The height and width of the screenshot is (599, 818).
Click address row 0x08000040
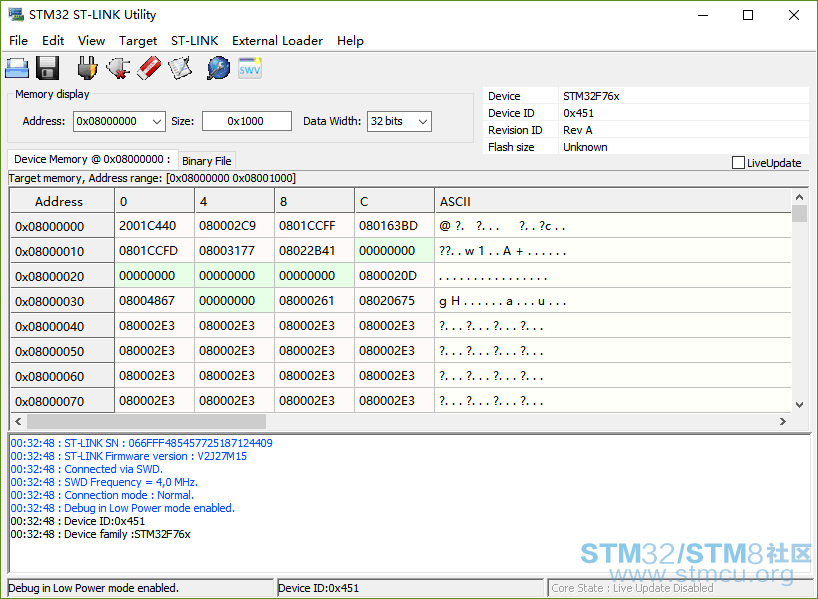[x=62, y=327]
